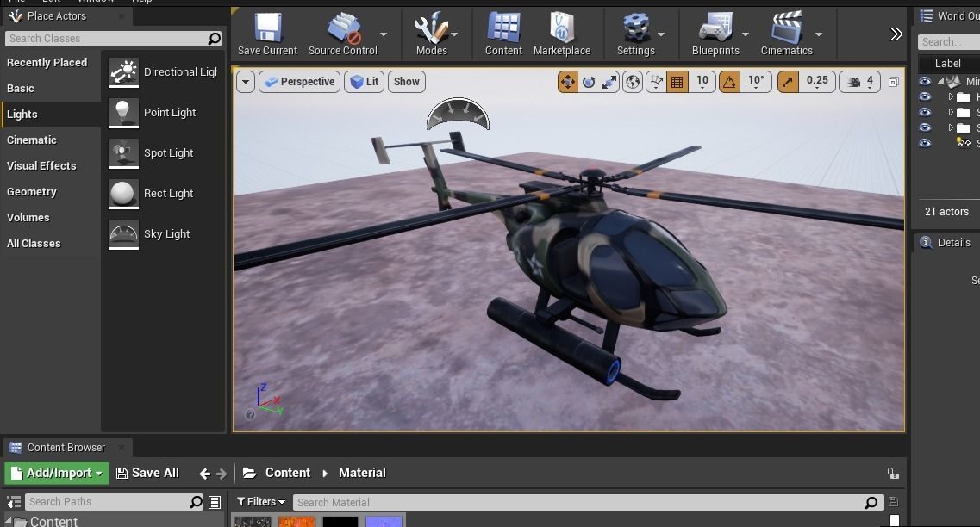Open the scale snap 0.25 dropdown
The height and width of the screenshot is (527, 980).
pyautogui.click(x=817, y=82)
